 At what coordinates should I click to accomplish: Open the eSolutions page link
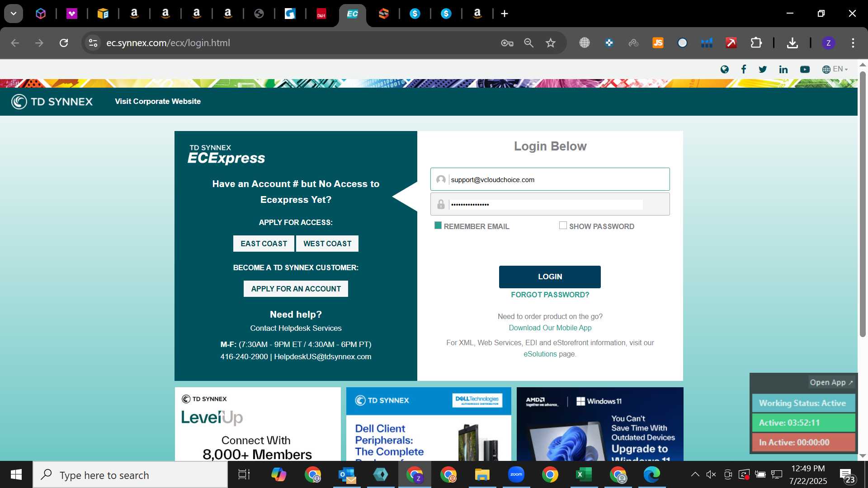pyautogui.click(x=540, y=354)
